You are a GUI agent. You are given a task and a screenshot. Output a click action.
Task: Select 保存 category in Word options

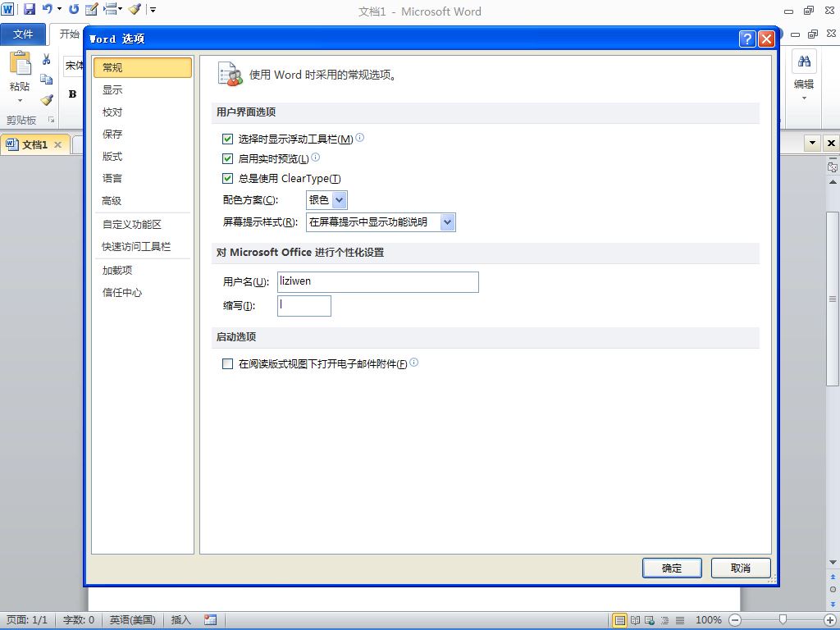(143, 135)
